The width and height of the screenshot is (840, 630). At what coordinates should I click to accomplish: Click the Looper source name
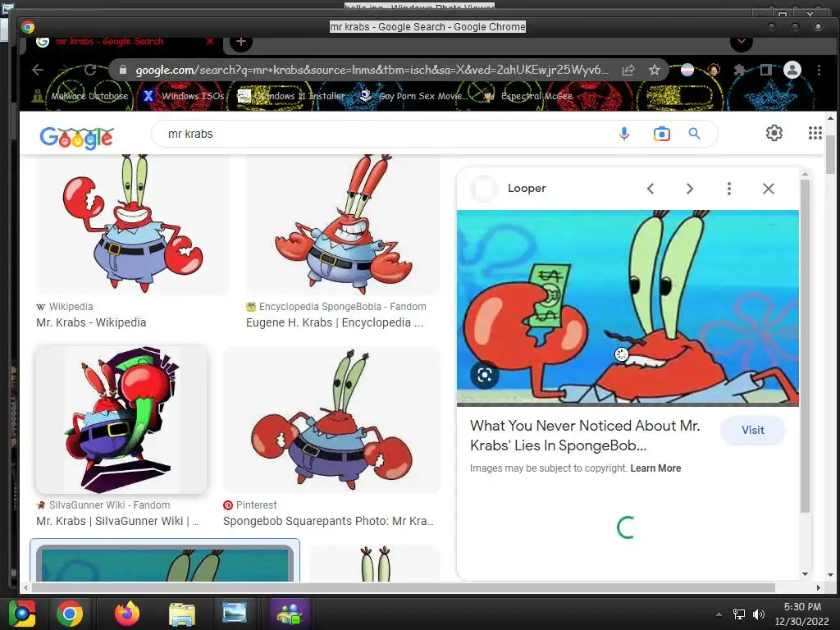click(x=527, y=189)
